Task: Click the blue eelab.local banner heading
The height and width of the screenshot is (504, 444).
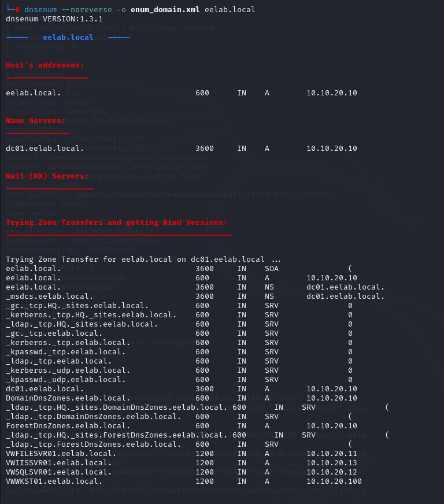Action: pyautogui.click(x=68, y=38)
